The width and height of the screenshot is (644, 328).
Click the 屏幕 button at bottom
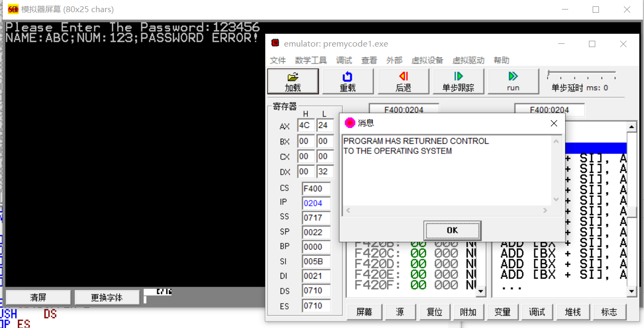pyautogui.click(x=364, y=312)
